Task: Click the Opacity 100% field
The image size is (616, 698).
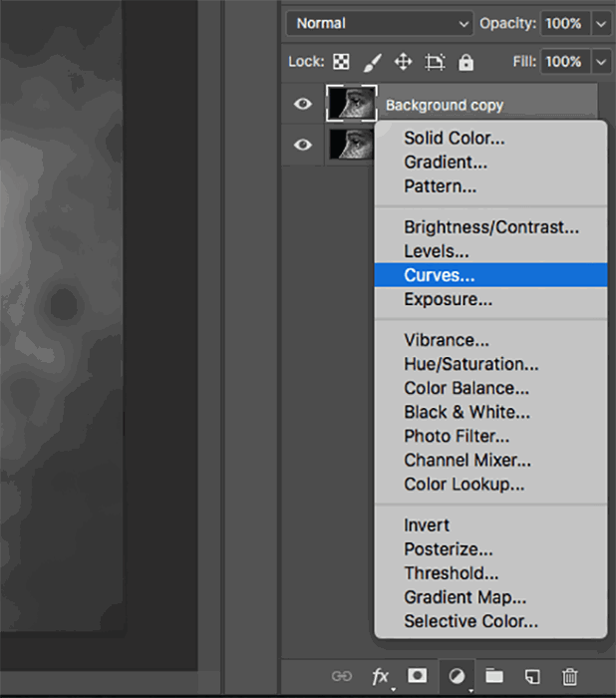Action: [x=565, y=24]
